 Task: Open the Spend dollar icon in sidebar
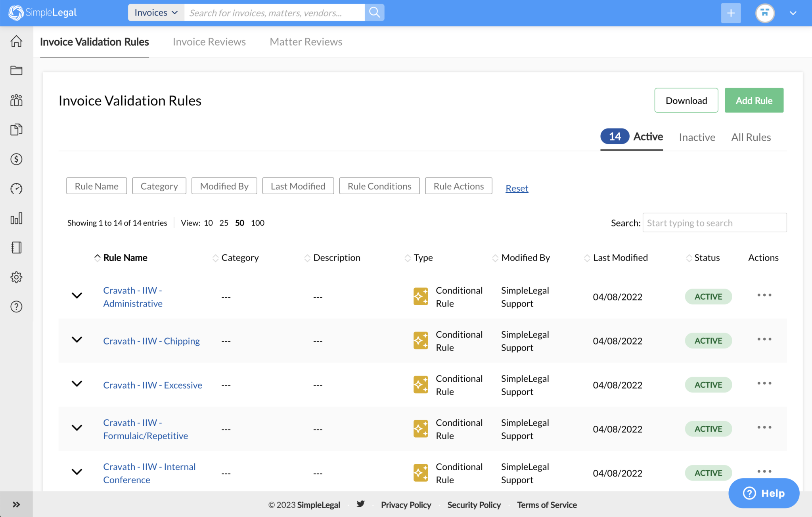point(16,159)
